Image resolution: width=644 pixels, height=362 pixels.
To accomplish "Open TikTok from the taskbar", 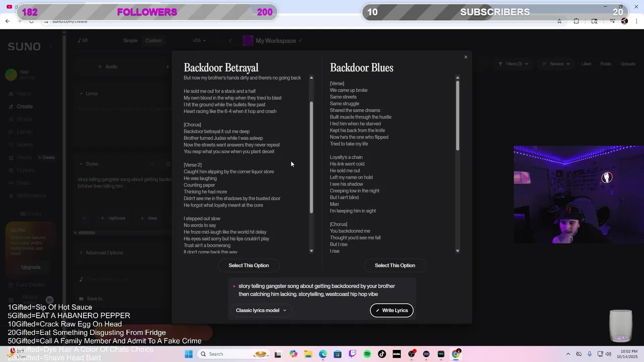I will (382, 354).
